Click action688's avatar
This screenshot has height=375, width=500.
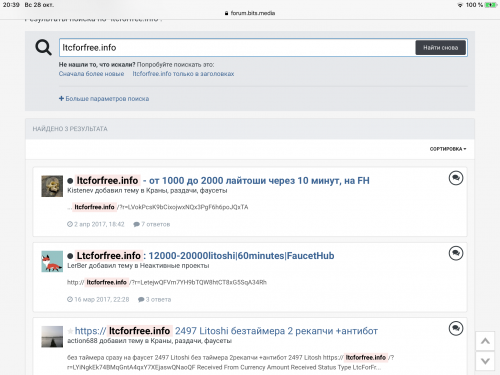click(x=52, y=337)
